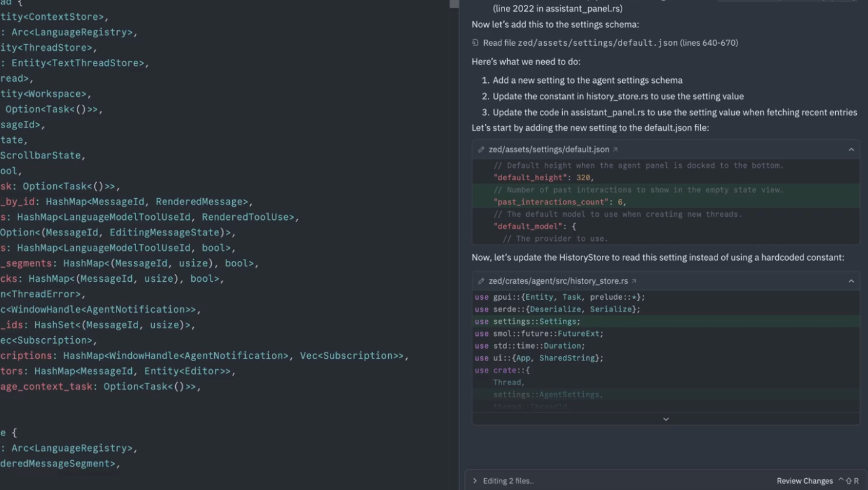868x490 pixels.
Task: Click the Read file default.json tool call
Action: point(610,43)
